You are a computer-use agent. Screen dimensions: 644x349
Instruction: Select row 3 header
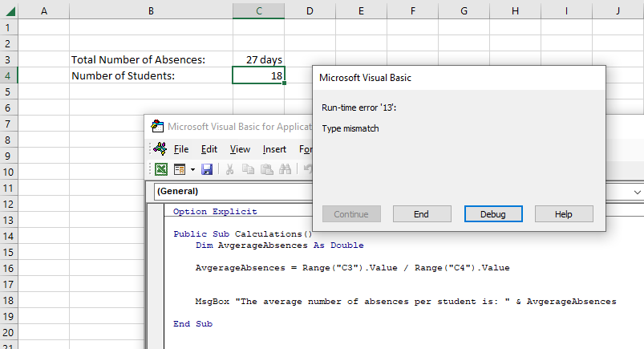pos(8,59)
